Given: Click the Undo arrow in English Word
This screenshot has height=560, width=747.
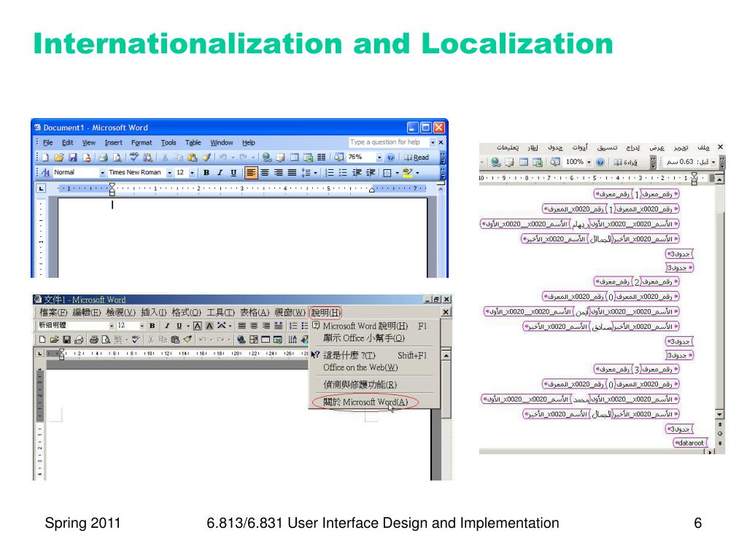Looking at the screenshot, I should 222,157.
